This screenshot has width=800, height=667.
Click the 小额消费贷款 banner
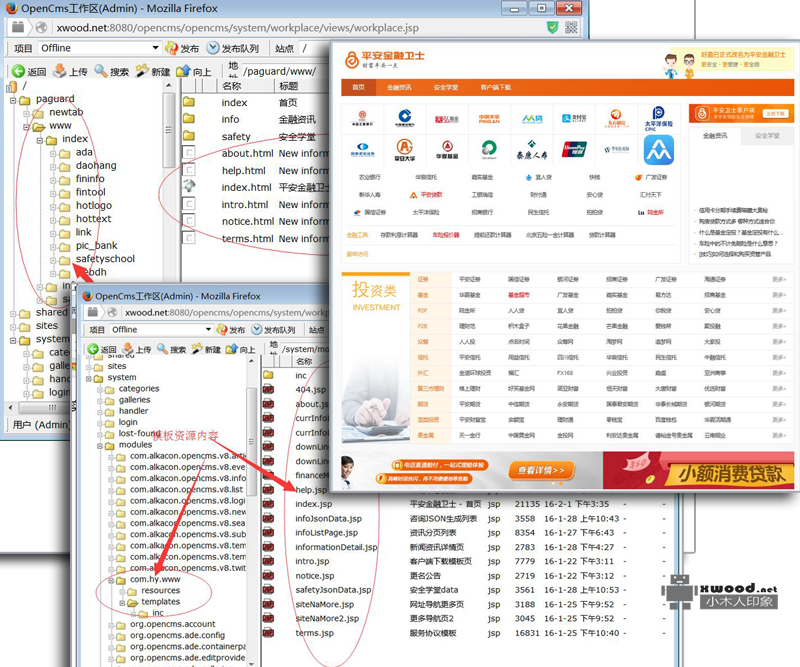point(698,471)
